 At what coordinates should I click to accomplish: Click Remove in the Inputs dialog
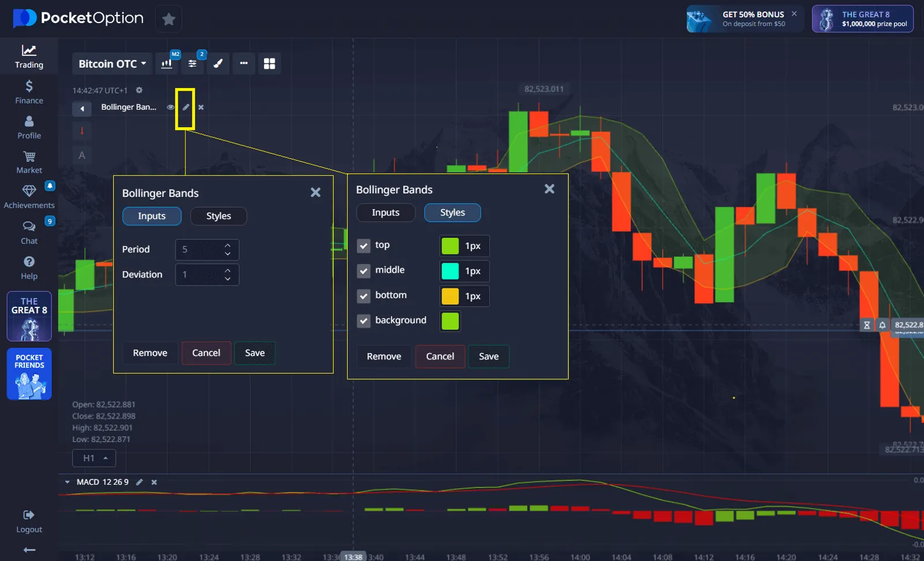click(150, 353)
